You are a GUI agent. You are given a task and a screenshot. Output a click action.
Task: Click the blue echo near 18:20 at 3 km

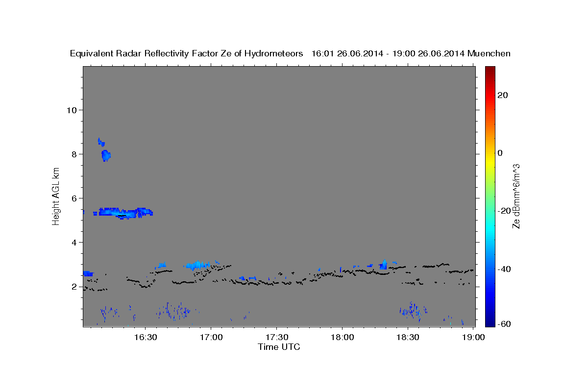point(383,265)
